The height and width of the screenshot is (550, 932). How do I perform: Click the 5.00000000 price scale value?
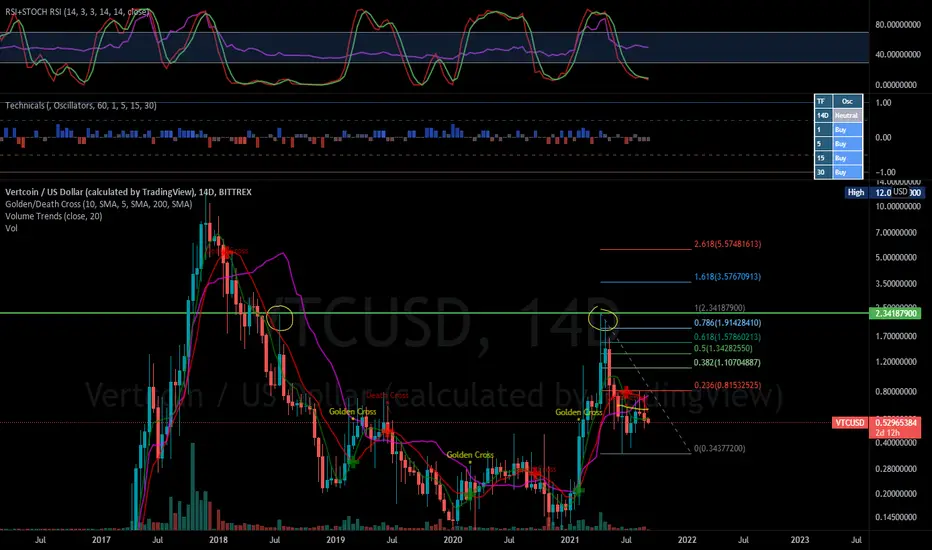(x=896, y=258)
